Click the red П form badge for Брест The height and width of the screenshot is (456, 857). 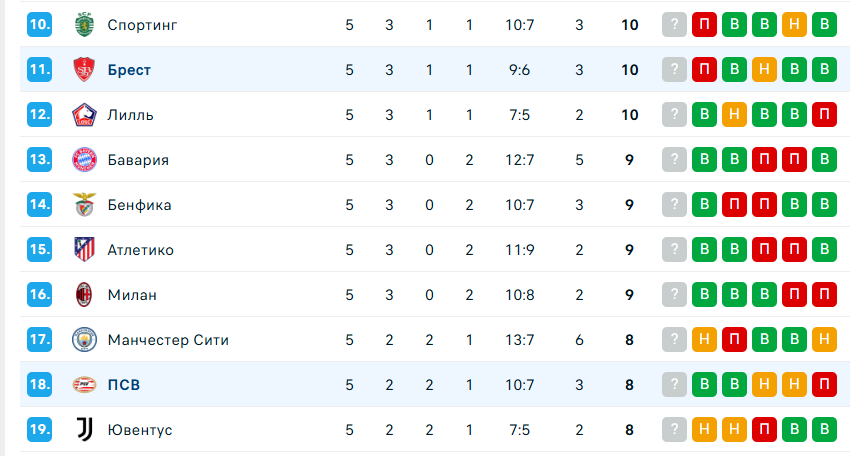[x=705, y=70]
